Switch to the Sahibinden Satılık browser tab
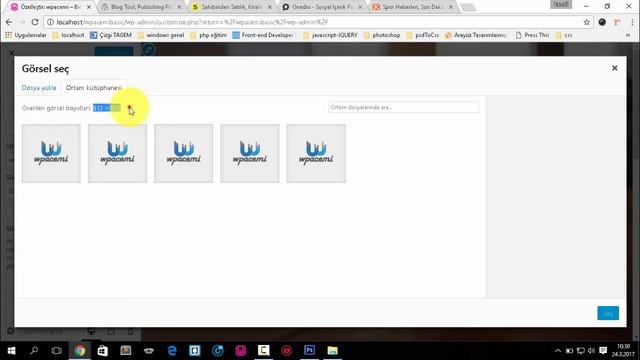640x360 pixels. (231, 7)
